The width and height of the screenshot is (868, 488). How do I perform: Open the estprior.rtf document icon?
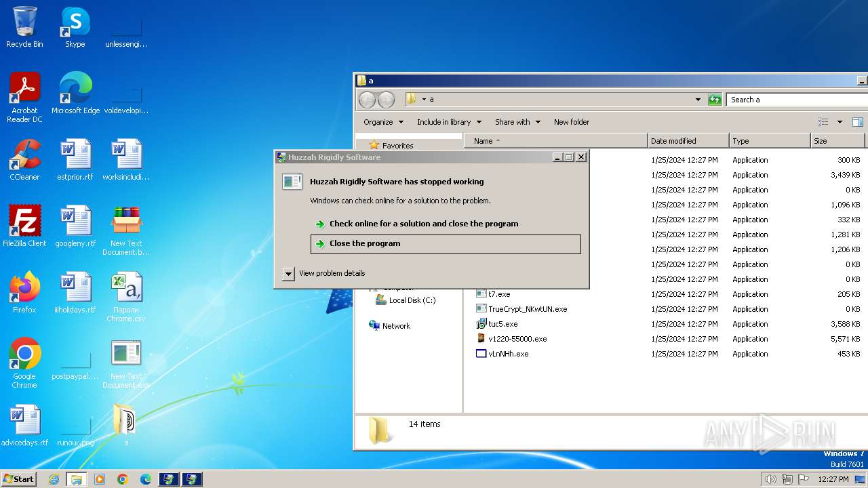[x=75, y=159]
